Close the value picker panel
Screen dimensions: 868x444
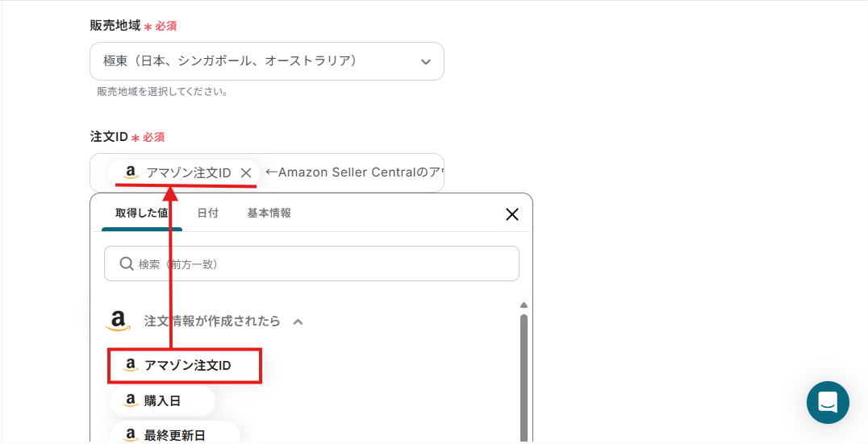tap(511, 214)
